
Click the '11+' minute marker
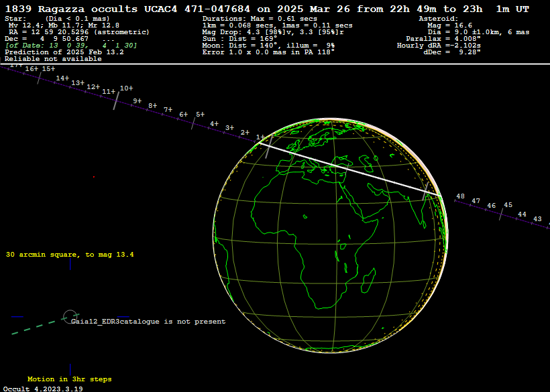109,92
